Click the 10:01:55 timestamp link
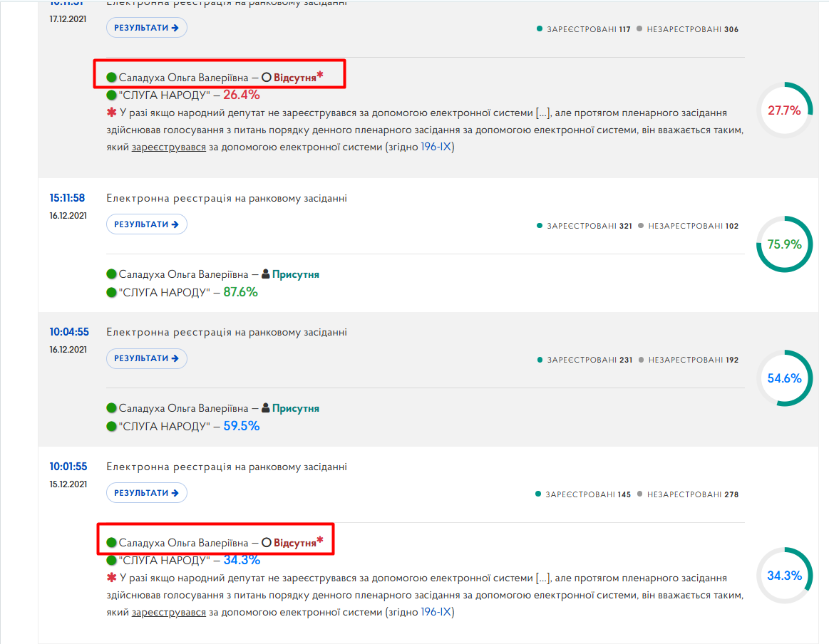829x644 pixels. click(68, 467)
